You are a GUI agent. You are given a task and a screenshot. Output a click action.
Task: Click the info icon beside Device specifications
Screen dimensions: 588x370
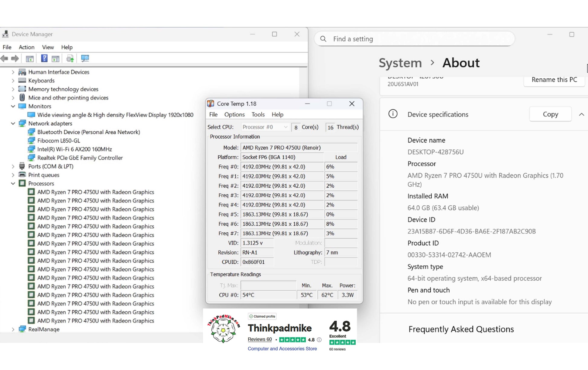[393, 114]
